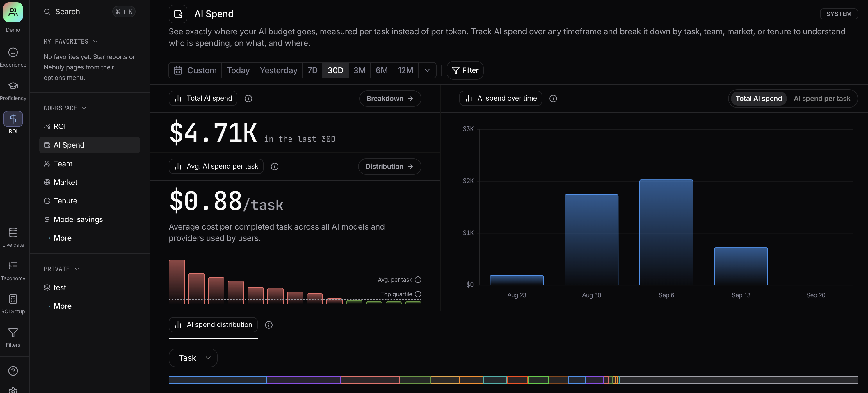This screenshot has height=393, width=868.
Task: Switch chart to AI spend per task
Action: [821, 98]
